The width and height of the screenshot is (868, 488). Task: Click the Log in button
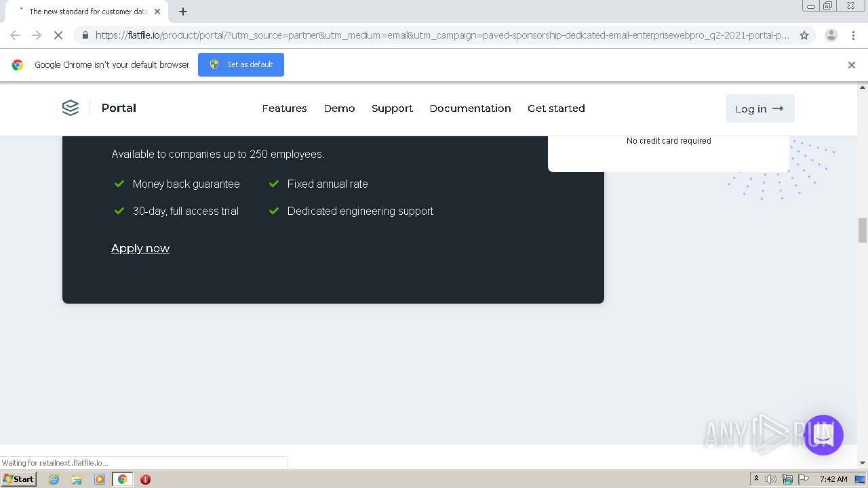[760, 108]
